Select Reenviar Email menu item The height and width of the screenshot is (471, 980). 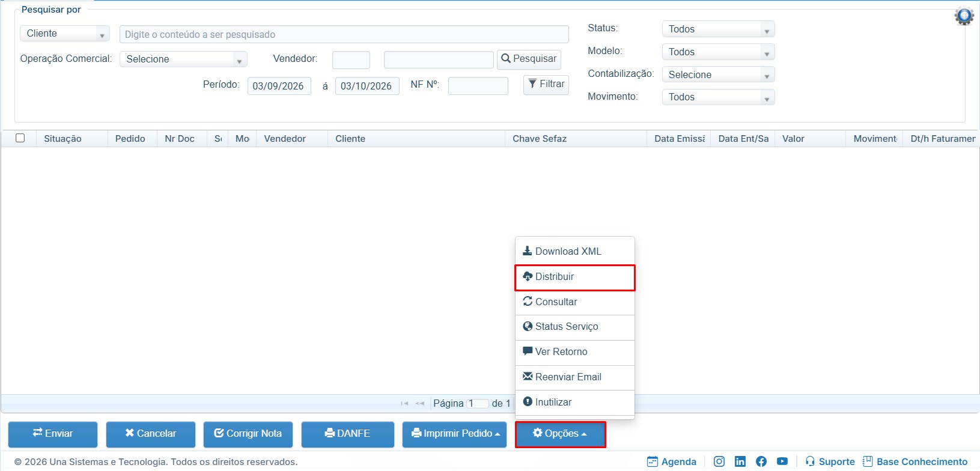[x=575, y=377]
